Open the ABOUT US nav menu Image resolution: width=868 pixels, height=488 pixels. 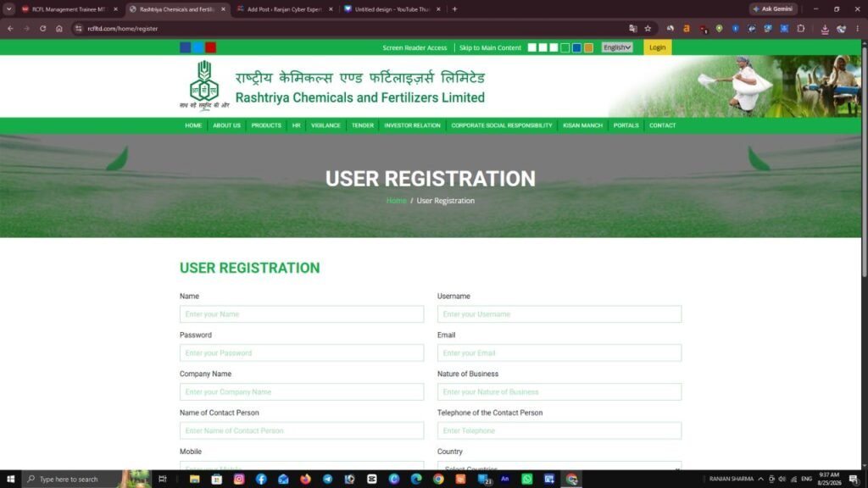click(226, 125)
